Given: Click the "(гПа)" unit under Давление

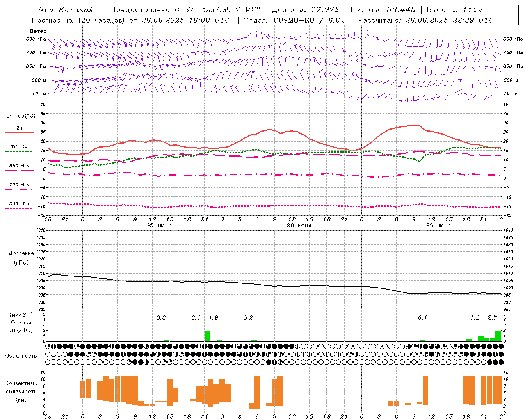Looking at the screenshot, I should pos(21,263).
